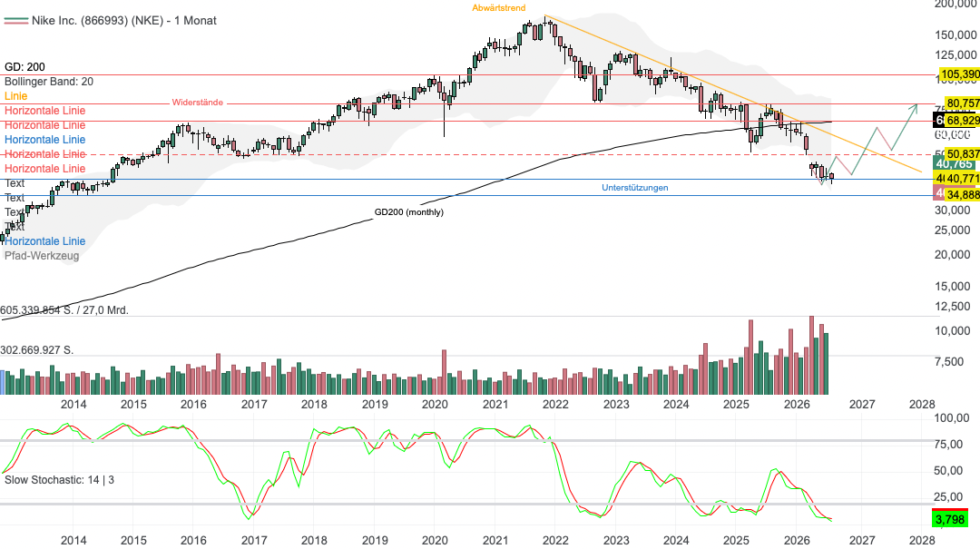Click the 80,757 price marker
The image size is (980, 549).
click(x=963, y=103)
